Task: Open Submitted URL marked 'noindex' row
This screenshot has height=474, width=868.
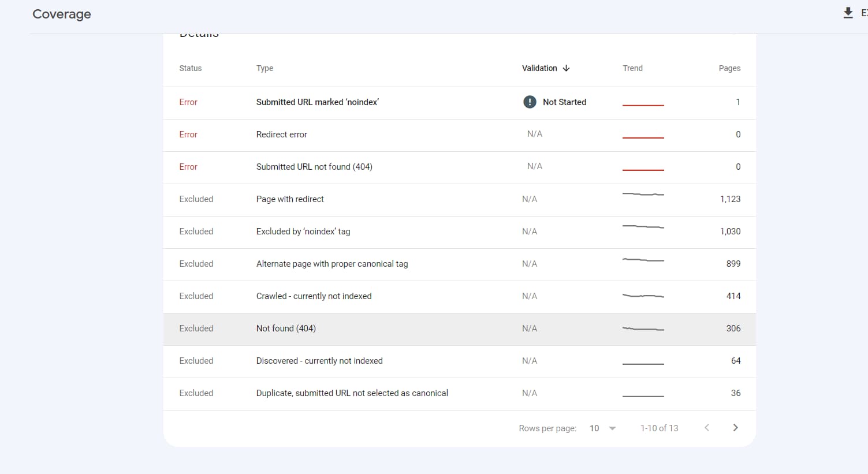Action: pyautogui.click(x=459, y=103)
